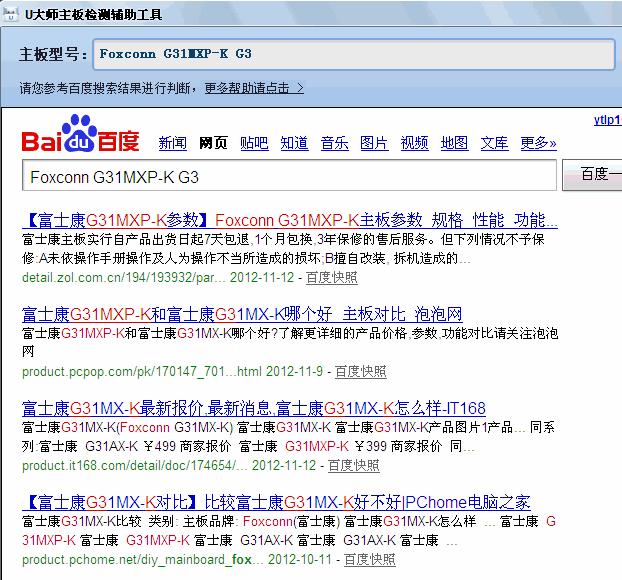Screen dimensions: 622x580
Task: Select the 新闻 tab on Baidu
Action: click(172, 143)
